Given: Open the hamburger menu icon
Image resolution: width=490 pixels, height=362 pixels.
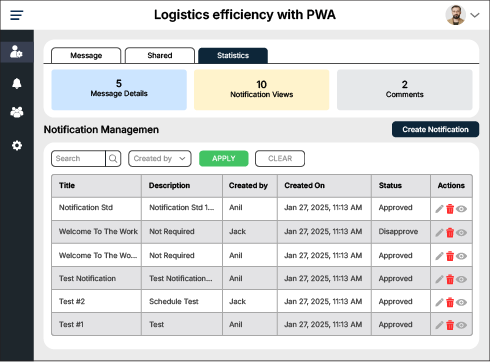Looking at the screenshot, I should [17, 15].
